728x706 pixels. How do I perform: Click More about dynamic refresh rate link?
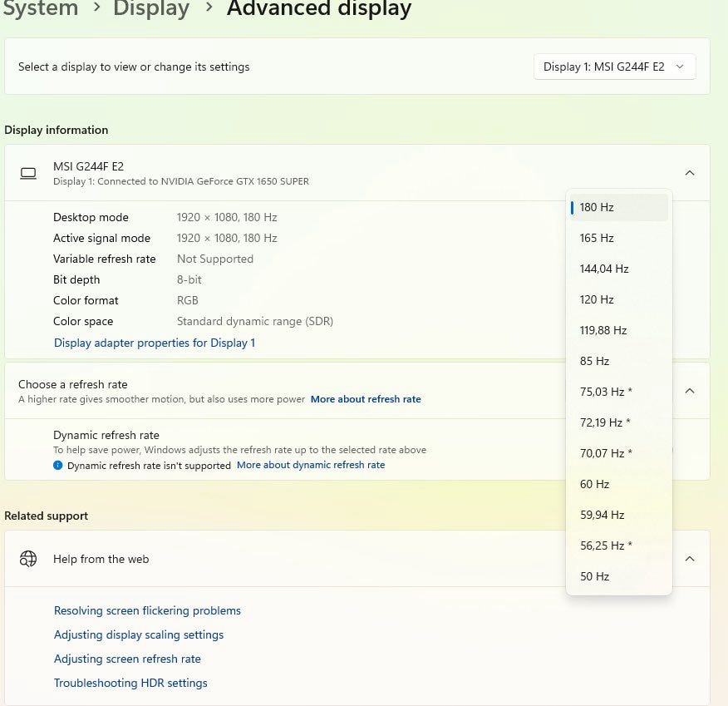(x=311, y=465)
